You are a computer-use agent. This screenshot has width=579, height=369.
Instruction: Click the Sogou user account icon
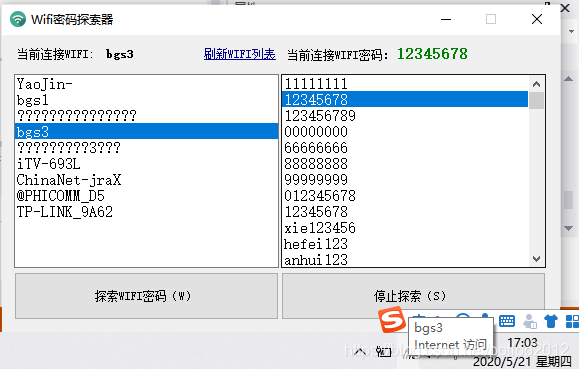pyautogui.click(x=530, y=321)
